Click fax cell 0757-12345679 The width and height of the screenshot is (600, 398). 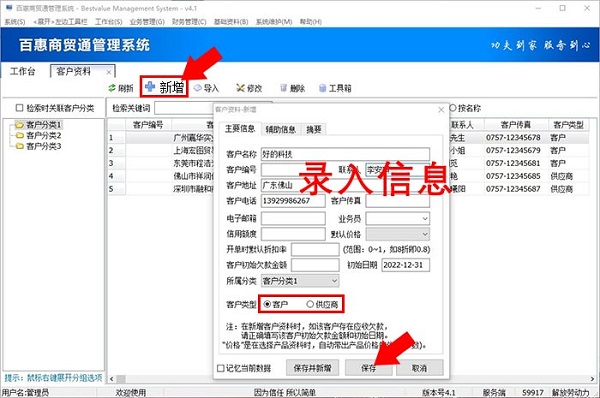click(513, 150)
